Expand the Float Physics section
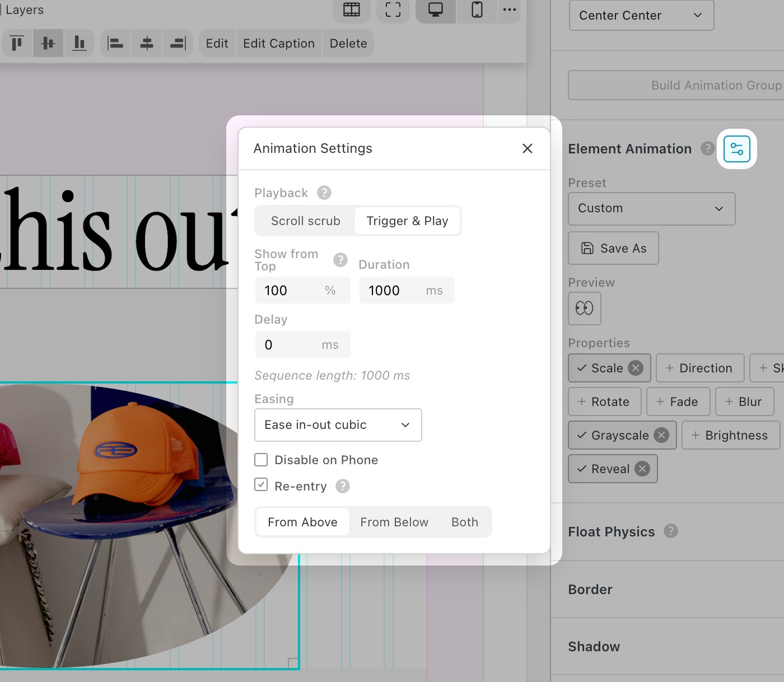Viewport: 784px width, 682px height. (x=612, y=532)
